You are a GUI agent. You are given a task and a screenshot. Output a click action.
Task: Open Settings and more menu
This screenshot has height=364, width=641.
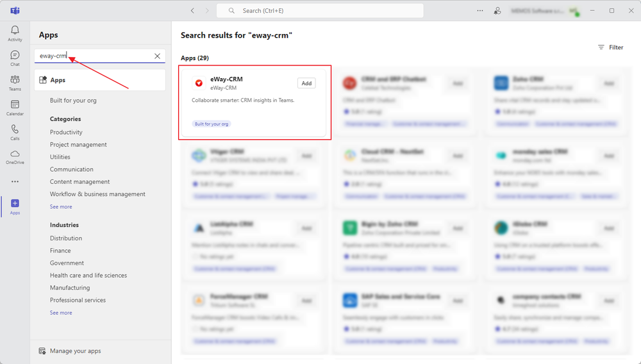click(481, 11)
